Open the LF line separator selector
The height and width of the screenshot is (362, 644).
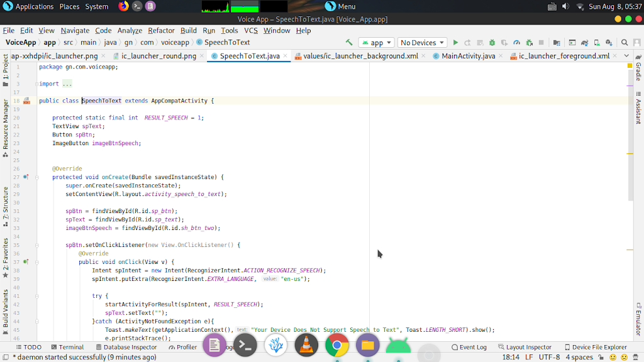click(x=529, y=357)
